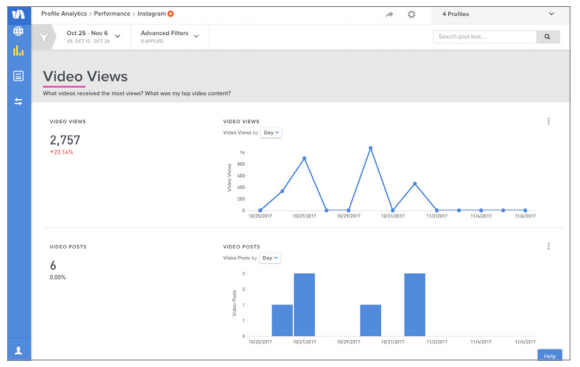Open the bar chart analytics sidebar icon
This screenshot has width=580, height=367.
tap(18, 51)
